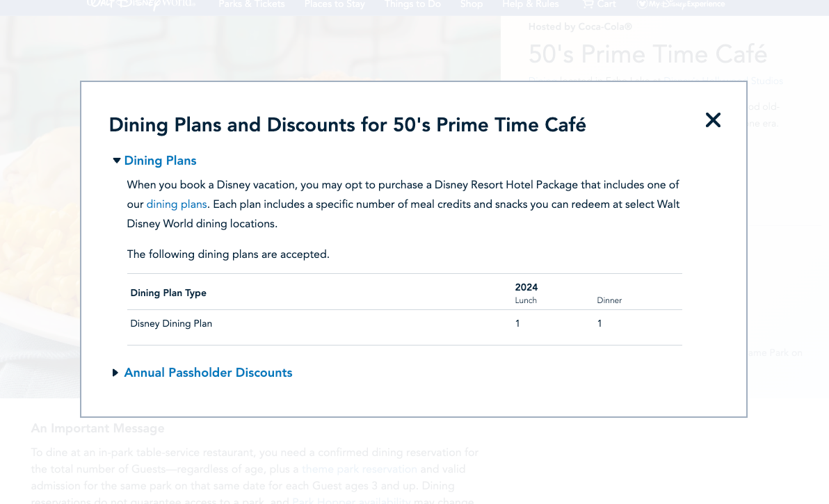The height and width of the screenshot is (504, 829).
Task: Select the Shop menu item
Action: (x=472, y=4)
